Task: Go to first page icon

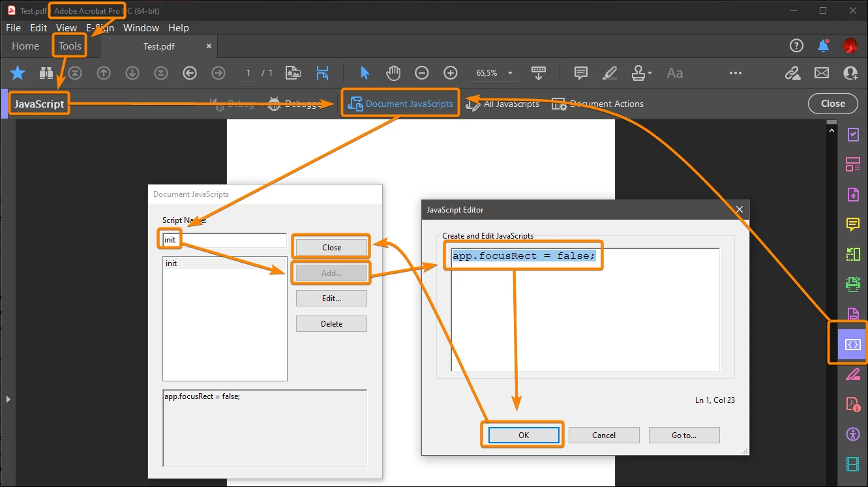Action: [x=76, y=73]
